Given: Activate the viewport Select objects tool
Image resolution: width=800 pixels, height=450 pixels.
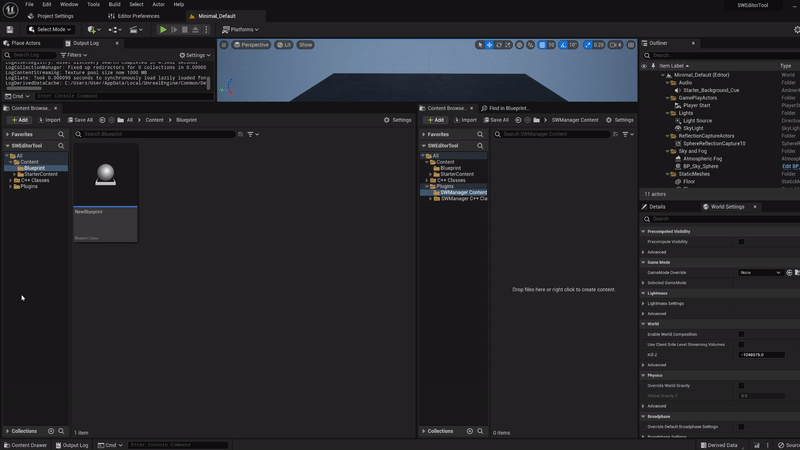Looking at the screenshot, I should pos(480,45).
